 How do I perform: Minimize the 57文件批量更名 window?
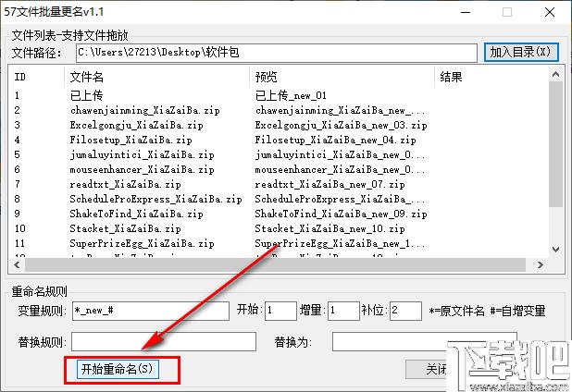[466, 12]
